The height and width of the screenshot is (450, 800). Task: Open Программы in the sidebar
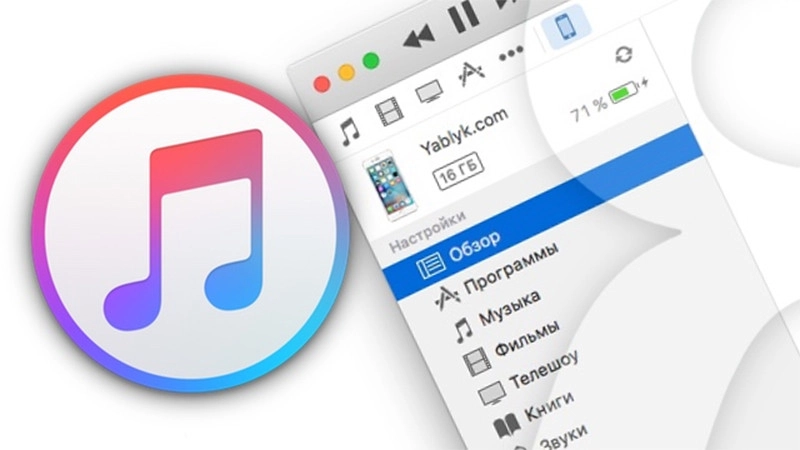(511, 268)
